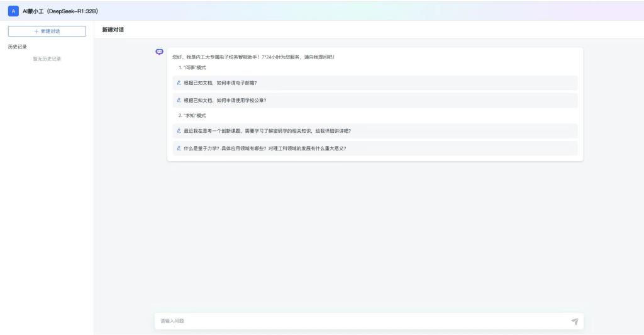
Task: Click pencil icon beside the 学校公章 question
Action: [x=179, y=100]
